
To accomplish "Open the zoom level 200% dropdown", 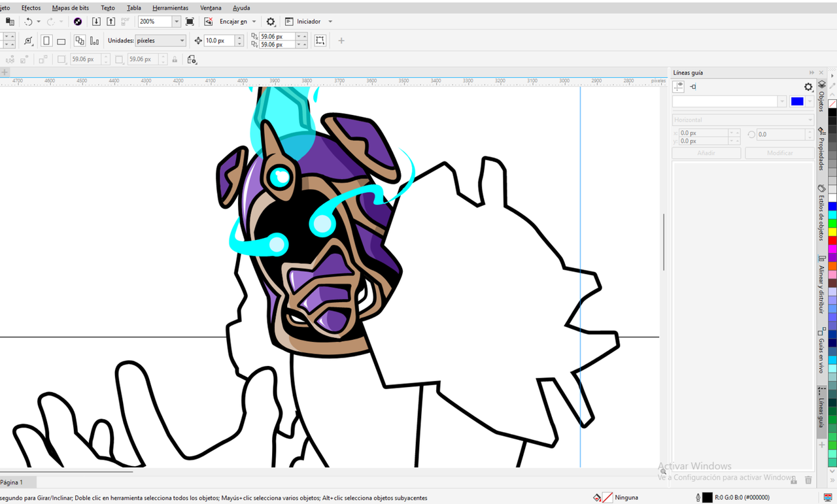I will (176, 22).
